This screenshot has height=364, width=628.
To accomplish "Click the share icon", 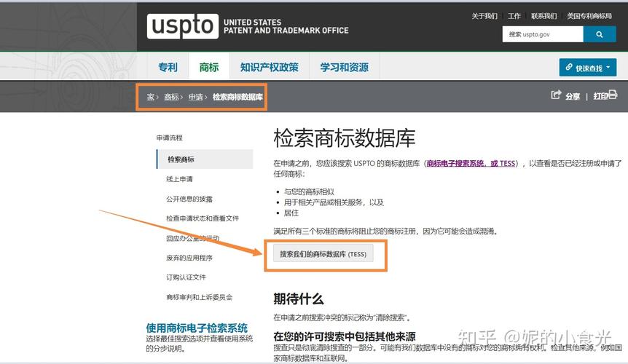I will [555, 95].
